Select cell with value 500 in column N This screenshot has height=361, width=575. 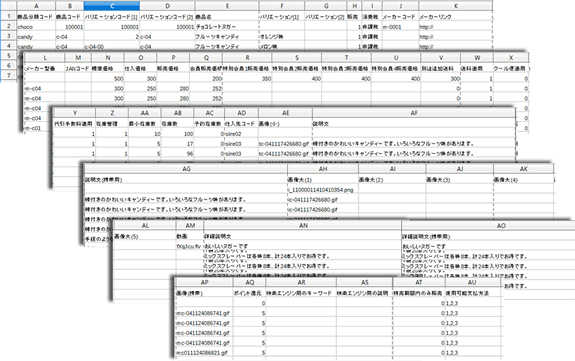click(x=108, y=79)
